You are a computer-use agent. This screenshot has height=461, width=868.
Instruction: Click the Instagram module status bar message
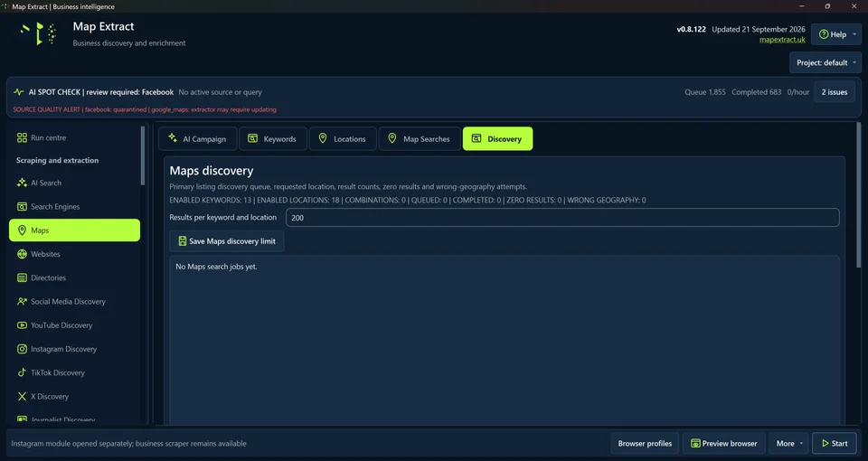(129, 443)
